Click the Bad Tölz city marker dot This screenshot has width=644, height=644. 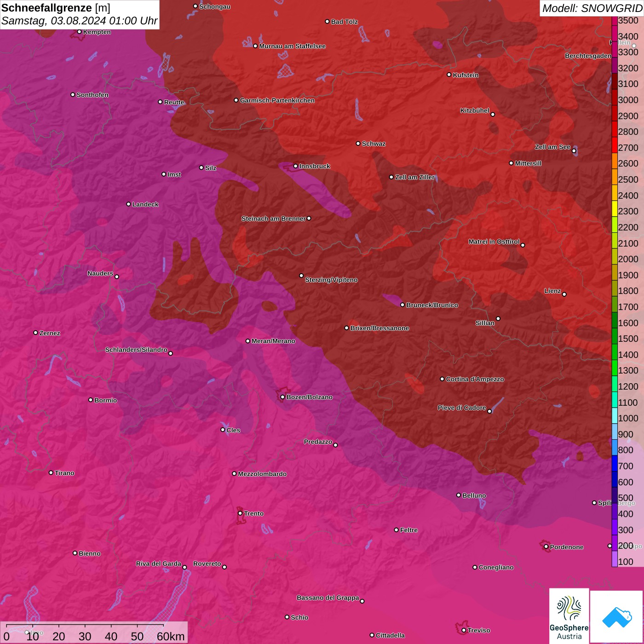tap(327, 22)
